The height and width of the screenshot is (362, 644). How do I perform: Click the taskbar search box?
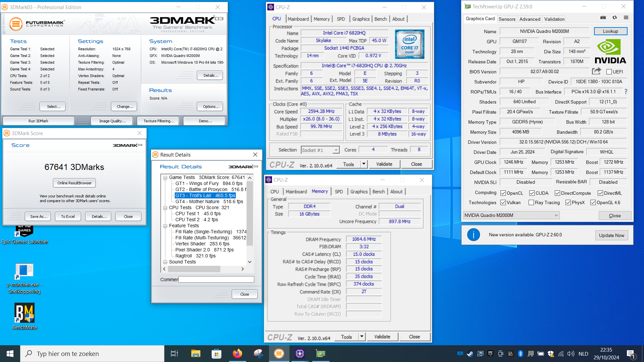92,354
